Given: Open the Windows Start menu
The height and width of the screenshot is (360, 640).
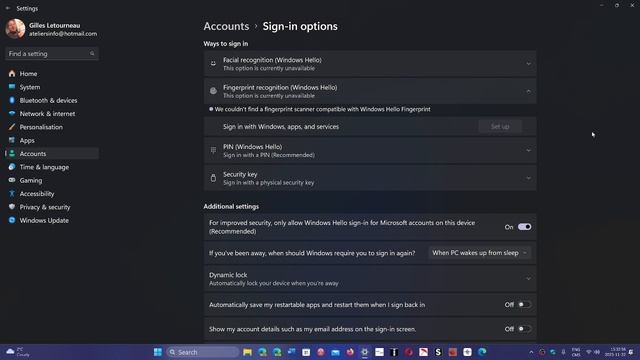Looking at the screenshot, I should pyautogui.click(x=158, y=352).
